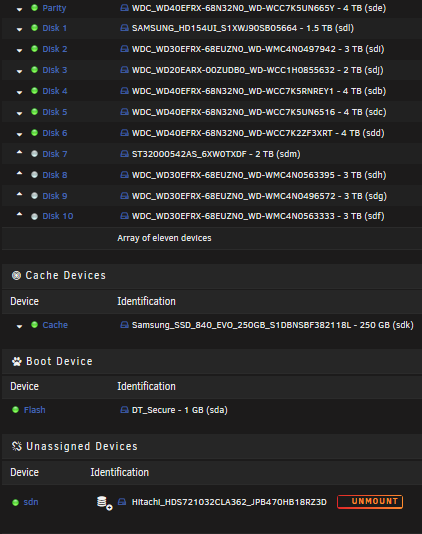Click the green status ball for sdn

(x=15, y=502)
